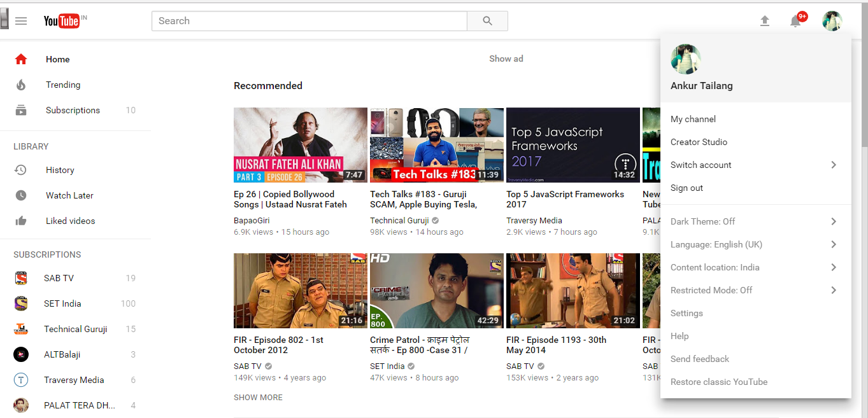Click the search magnifier button
This screenshot has height=418, width=868.
click(487, 21)
